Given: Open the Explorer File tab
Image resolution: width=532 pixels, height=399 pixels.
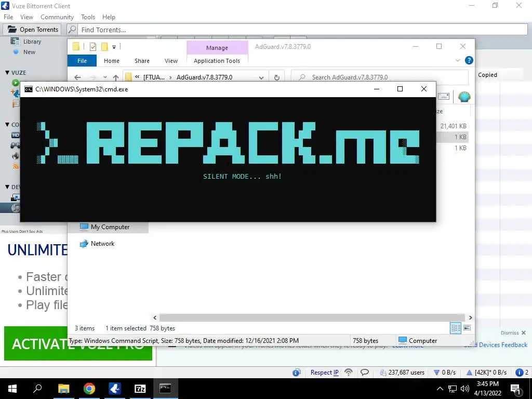Looking at the screenshot, I should point(82,61).
